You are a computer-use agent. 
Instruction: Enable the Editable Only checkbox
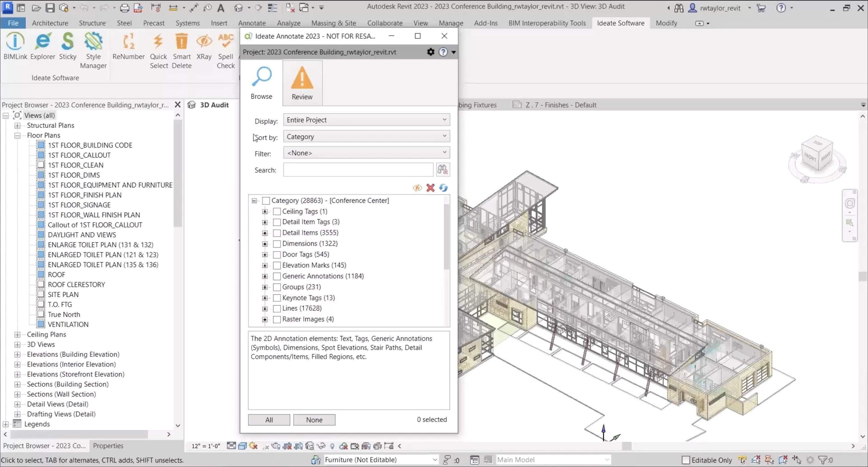[x=685, y=460]
